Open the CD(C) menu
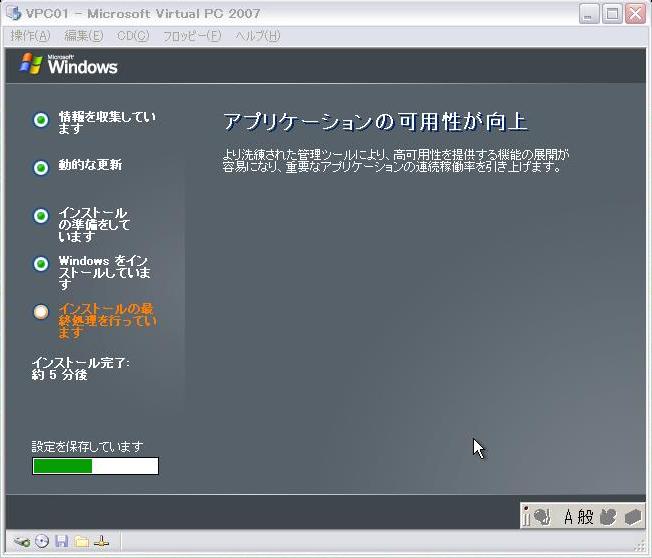Screen dimensions: 652x558 click(x=133, y=36)
